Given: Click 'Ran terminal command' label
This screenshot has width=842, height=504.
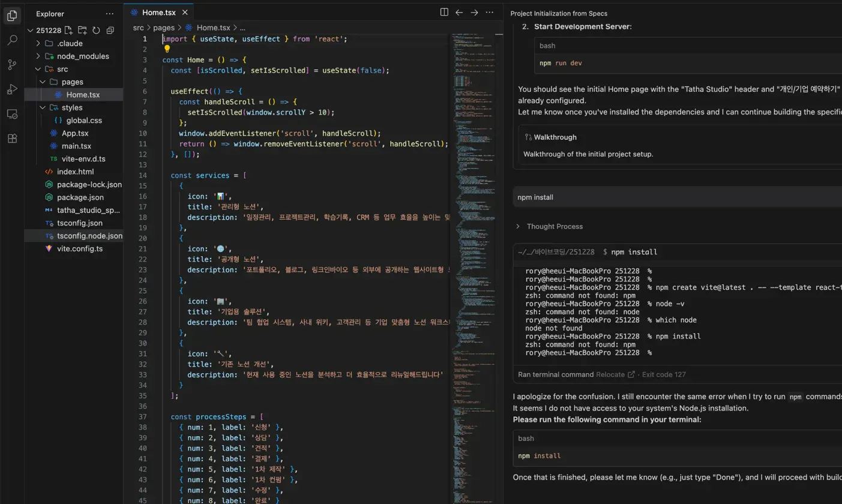Looking at the screenshot, I should (x=556, y=374).
